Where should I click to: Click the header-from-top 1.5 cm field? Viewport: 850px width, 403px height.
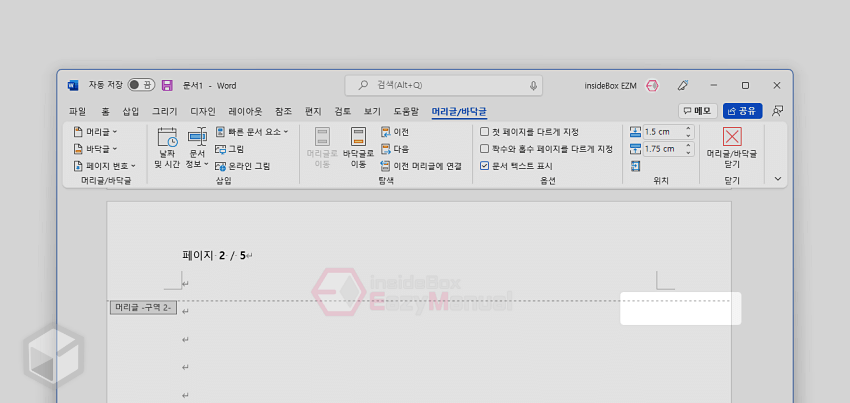tap(664, 132)
